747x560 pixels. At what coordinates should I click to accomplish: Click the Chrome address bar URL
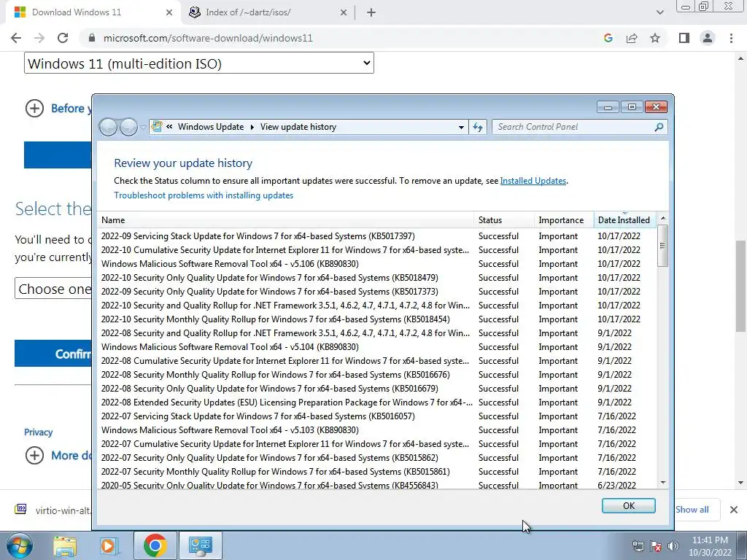pos(208,38)
